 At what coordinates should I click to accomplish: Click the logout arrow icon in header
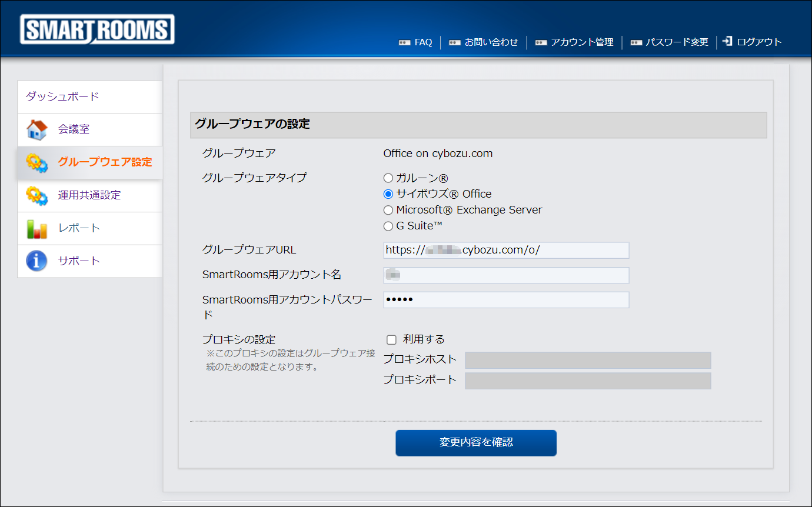(x=728, y=42)
